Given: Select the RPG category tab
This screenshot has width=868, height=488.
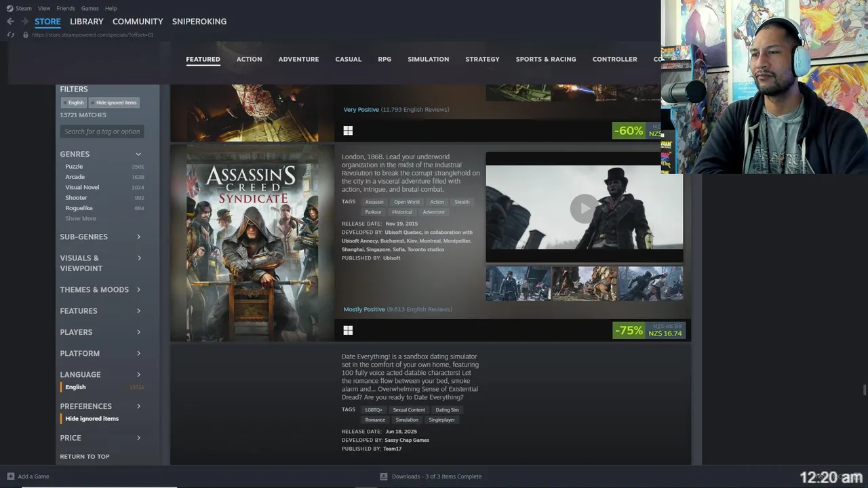Looking at the screenshot, I should (384, 59).
